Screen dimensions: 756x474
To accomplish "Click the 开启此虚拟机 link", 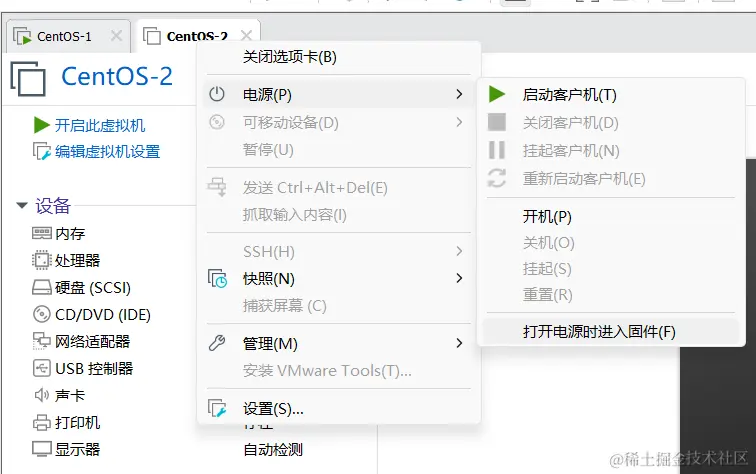I will (100, 125).
